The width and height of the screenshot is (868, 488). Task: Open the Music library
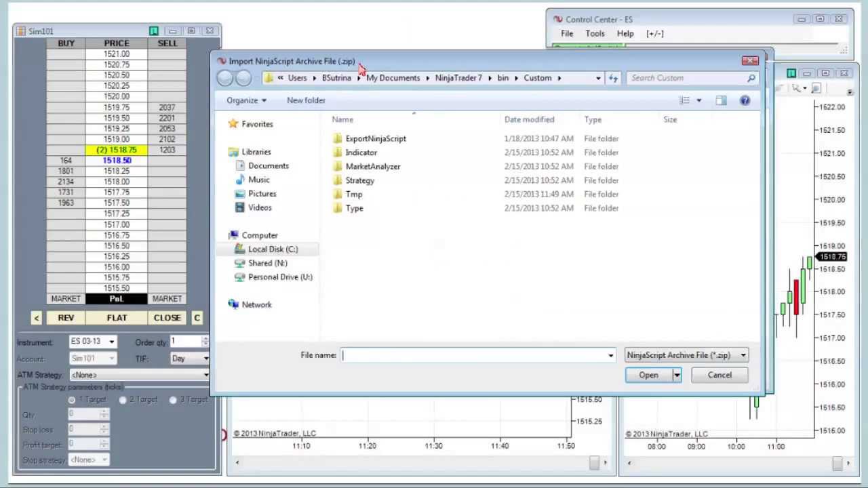[x=258, y=180]
